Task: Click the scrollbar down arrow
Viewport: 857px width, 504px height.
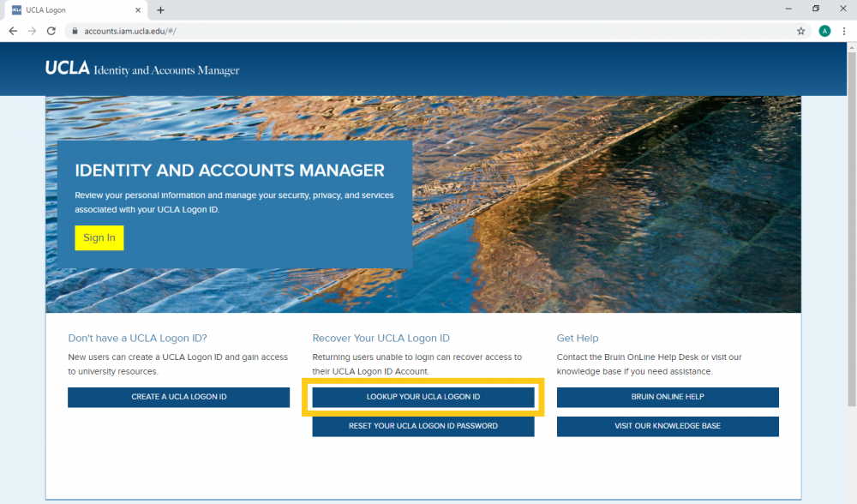Action: [x=851, y=498]
